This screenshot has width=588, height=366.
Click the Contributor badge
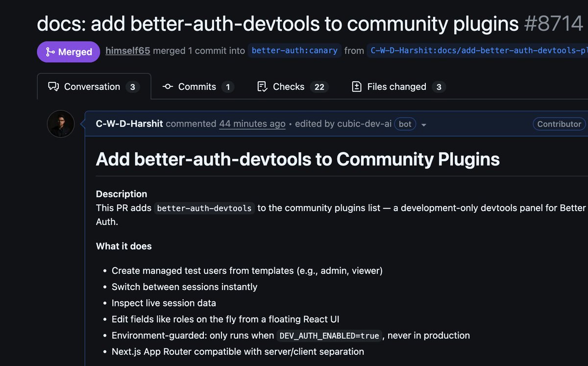coord(559,124)
